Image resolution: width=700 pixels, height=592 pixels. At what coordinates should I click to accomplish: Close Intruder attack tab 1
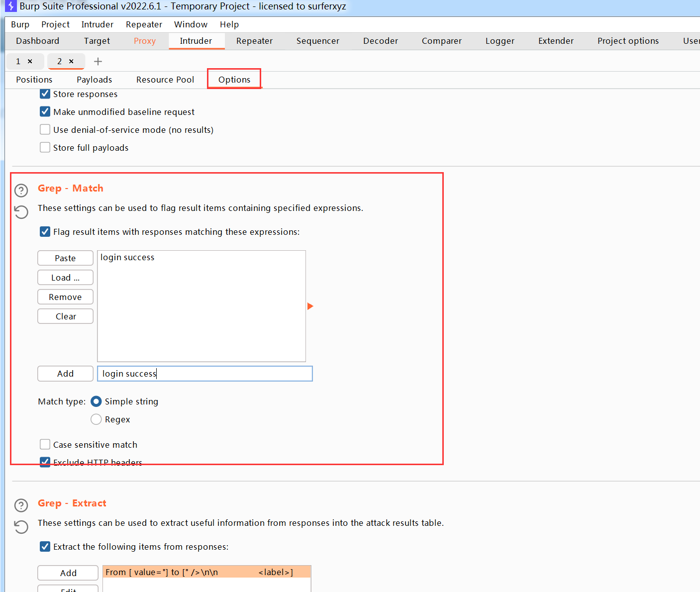point(30,61)
